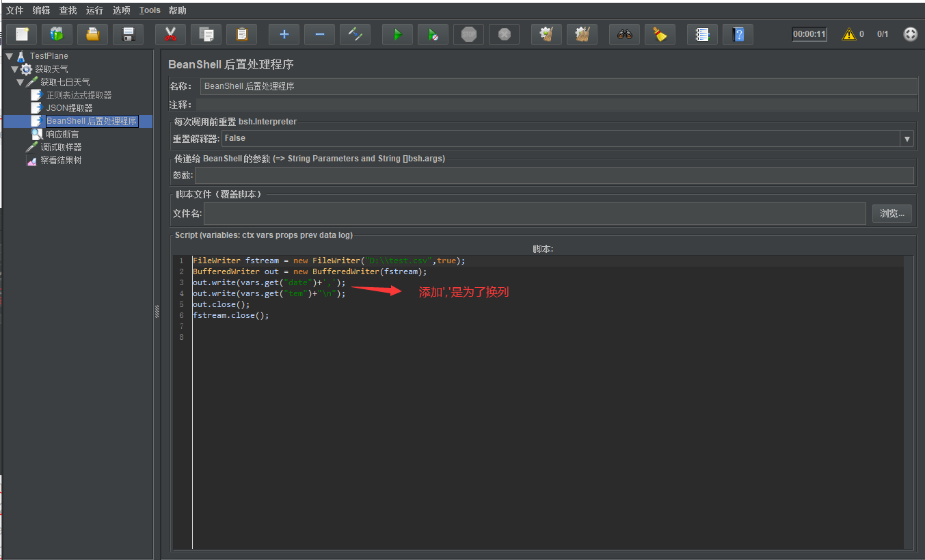The width and height of the screenshot is (925, 560).
Task: Select 察看结果树 in the tree
Action: point(60,161)
